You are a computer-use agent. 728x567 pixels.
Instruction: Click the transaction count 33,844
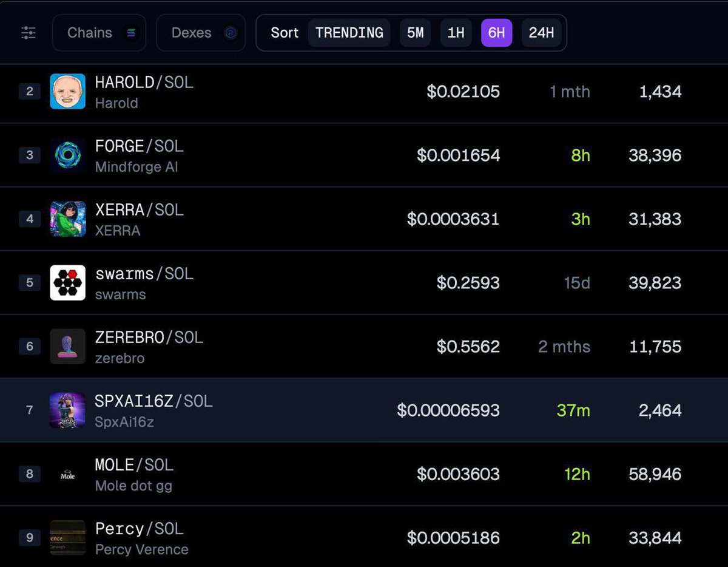pos(655,538)
